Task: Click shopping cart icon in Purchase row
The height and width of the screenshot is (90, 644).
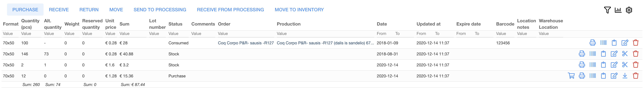Action: tap(571, 76)
